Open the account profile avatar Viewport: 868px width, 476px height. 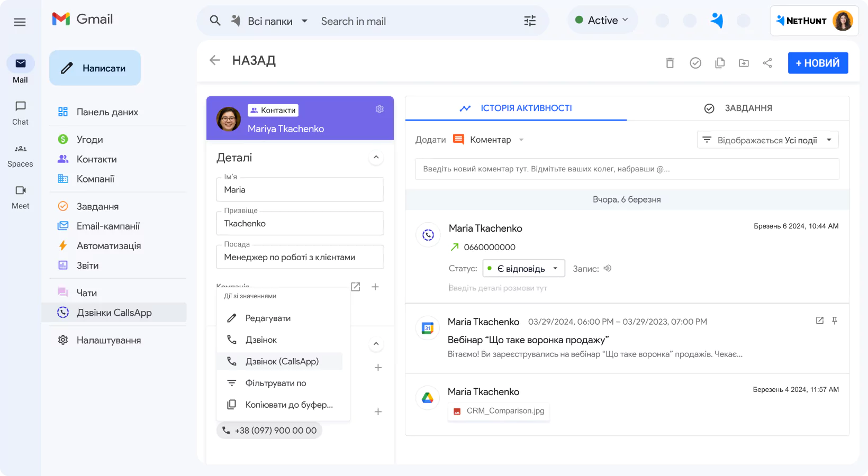coord(843,21)
